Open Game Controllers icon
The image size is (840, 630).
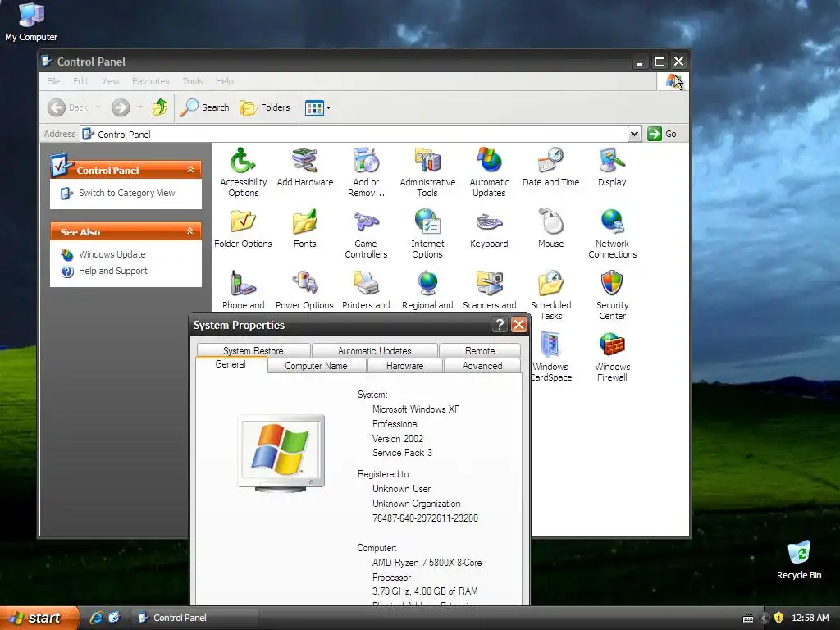click(366, 234)
